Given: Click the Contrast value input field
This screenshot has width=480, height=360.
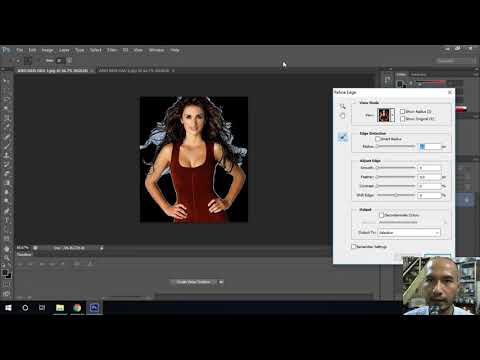Looking at the screenshot, I should pyautogui.click(x=429, y=186).
